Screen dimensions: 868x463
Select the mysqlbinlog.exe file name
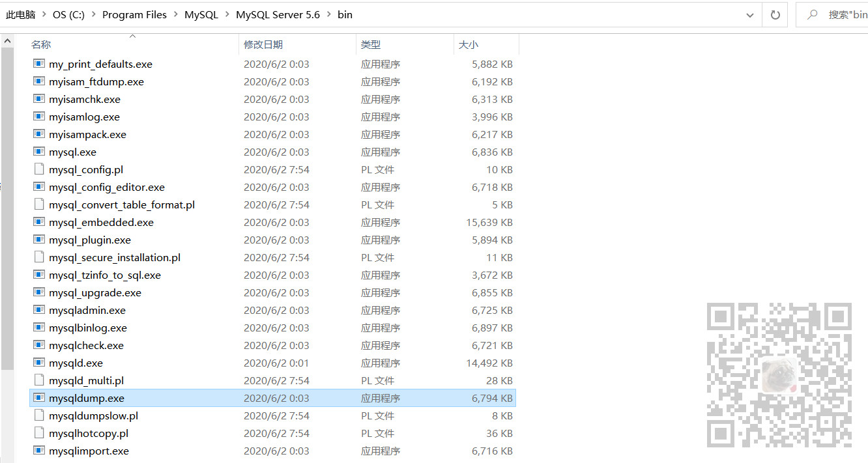point(88,328)
